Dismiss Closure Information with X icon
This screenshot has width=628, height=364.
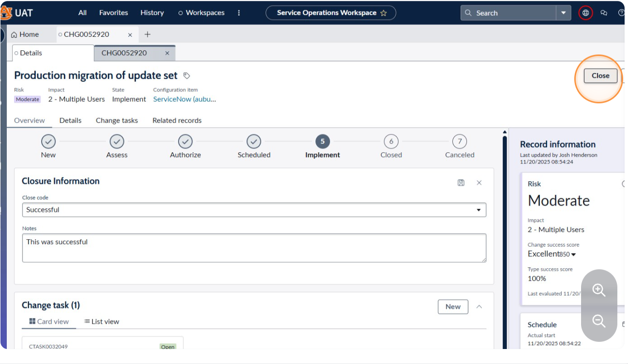tap(479, 183)
